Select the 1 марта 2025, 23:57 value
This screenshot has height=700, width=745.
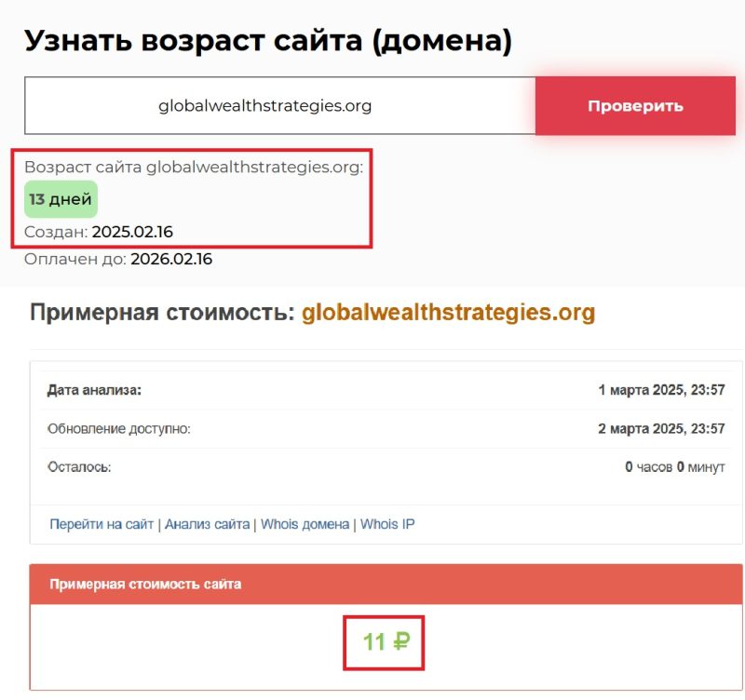point(661,390)
